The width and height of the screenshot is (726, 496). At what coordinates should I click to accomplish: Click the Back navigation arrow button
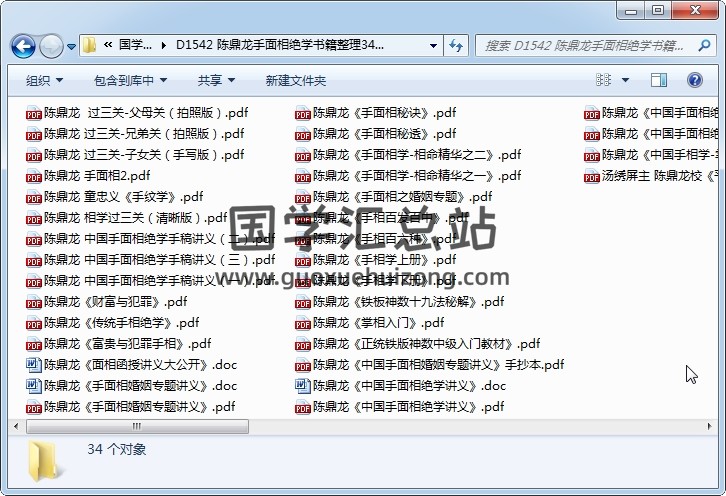[23, 46]
